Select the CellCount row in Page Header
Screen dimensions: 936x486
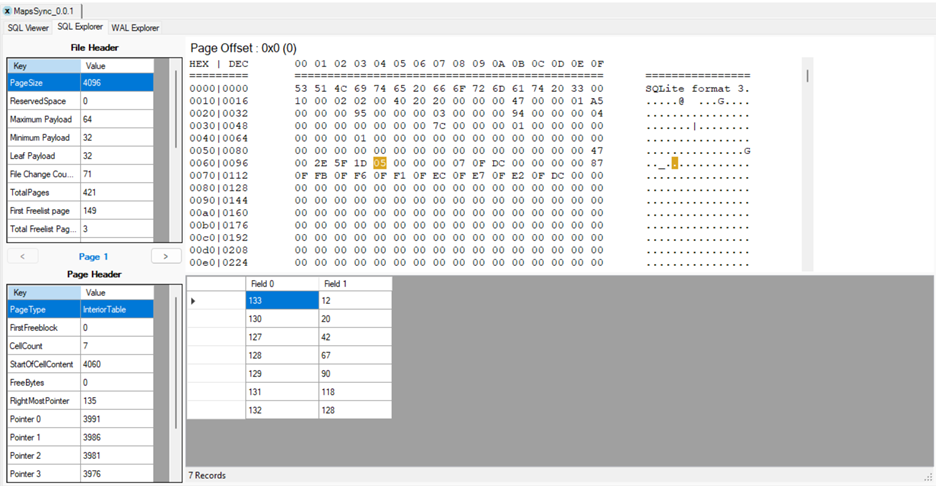click(80, 346)
